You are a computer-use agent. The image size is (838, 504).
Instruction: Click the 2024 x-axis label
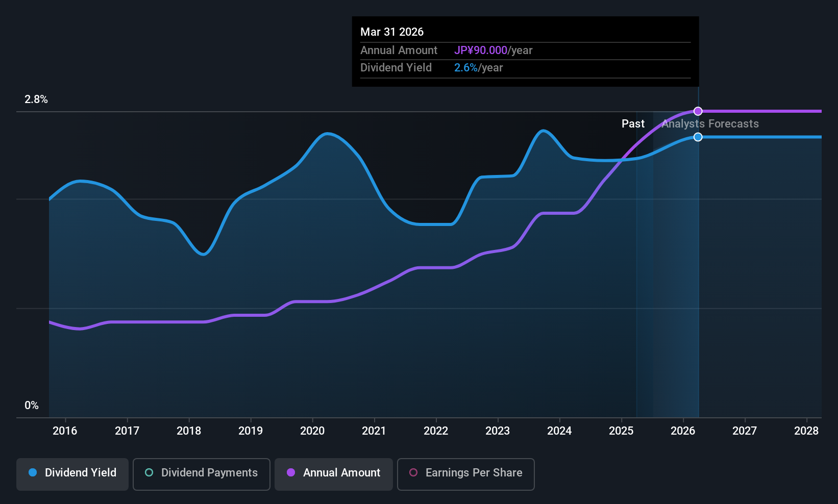[559, 431]
